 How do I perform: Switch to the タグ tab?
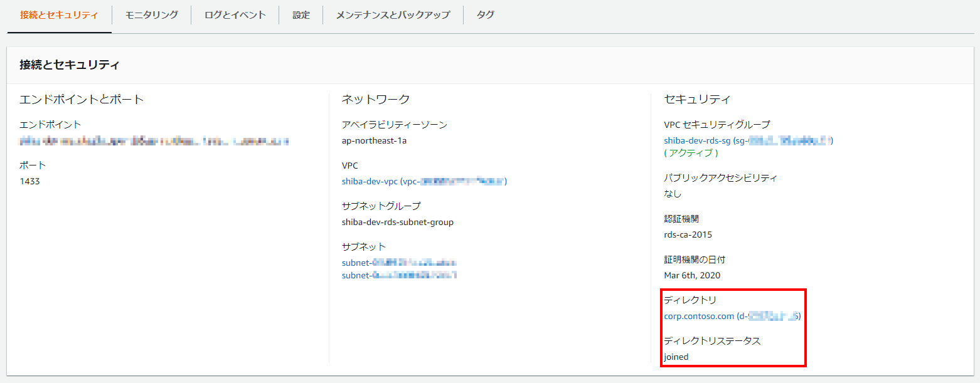[x=484, y=14]
